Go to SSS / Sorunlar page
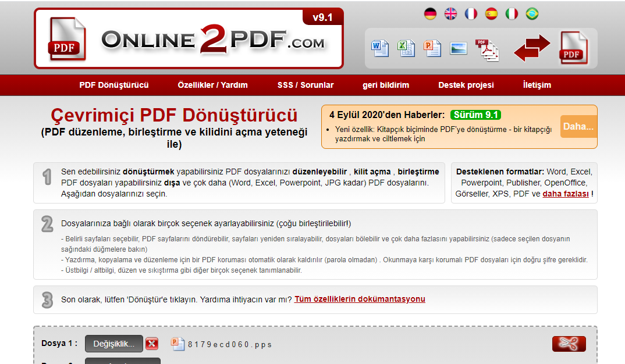This screenshot has width=625, height=364. (x=306, y=85)
